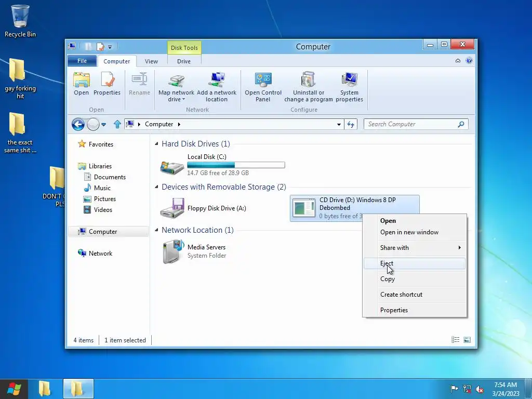Open Music library in navigation pane

tap(97, 188)
